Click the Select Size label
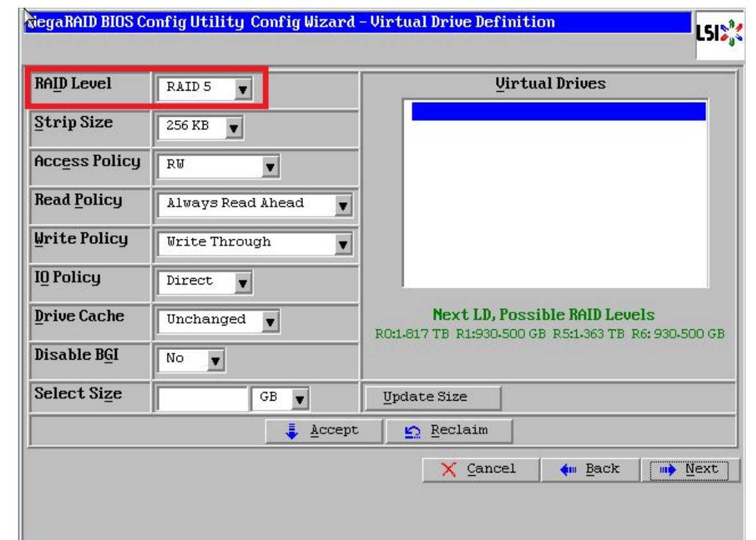This screenshot has height=540, width=756. pos(78,394)
